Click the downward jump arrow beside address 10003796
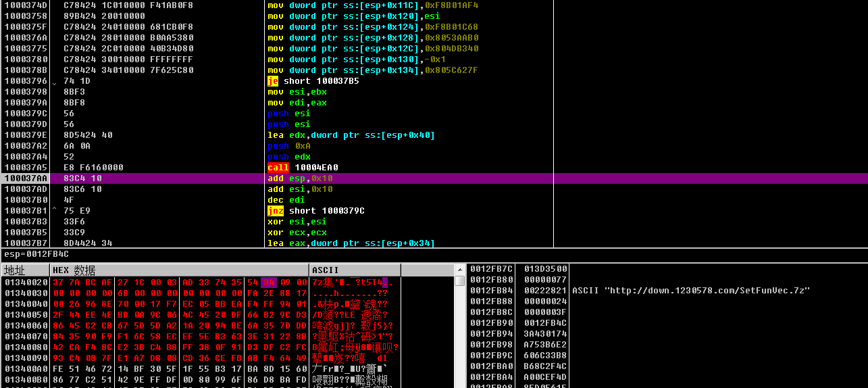This screenshot has height=388, width=868. (55, 82)
